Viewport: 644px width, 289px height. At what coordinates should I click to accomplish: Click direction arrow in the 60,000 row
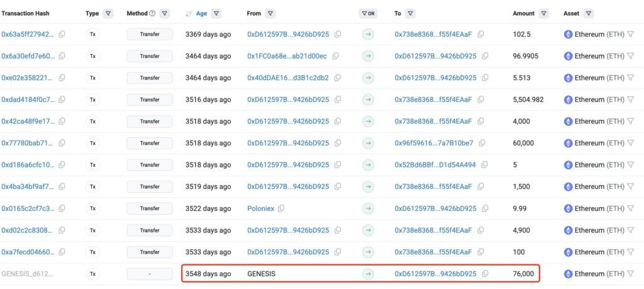[368, 143]
